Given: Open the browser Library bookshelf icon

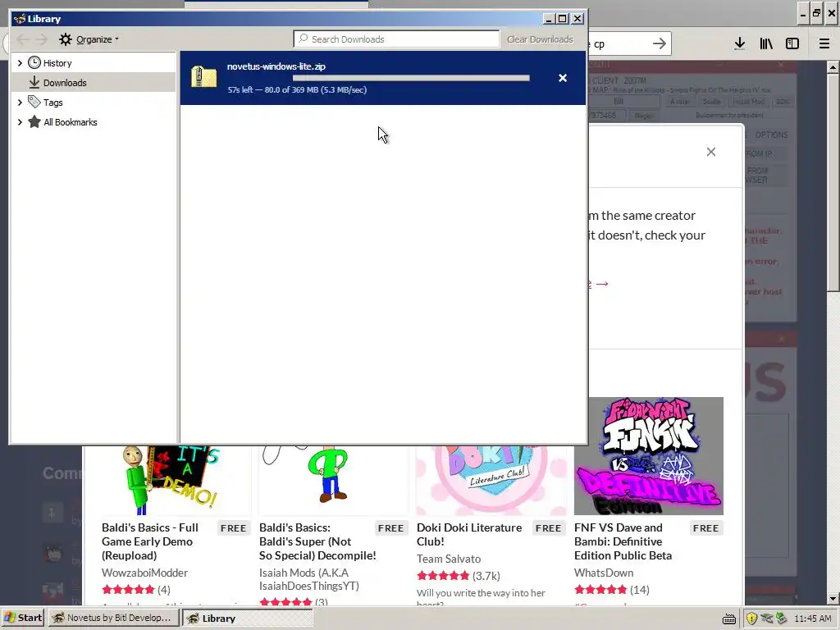Looking at the screenshot, I should [766, 43].
